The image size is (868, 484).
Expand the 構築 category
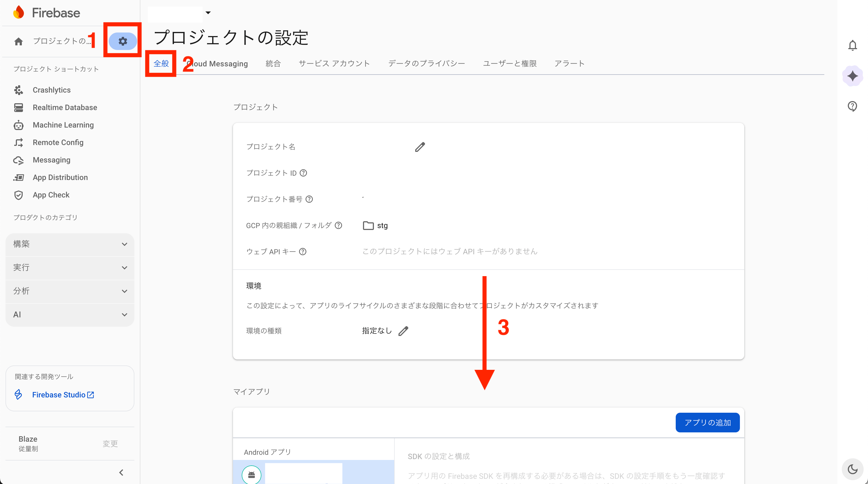pos(70,244)
